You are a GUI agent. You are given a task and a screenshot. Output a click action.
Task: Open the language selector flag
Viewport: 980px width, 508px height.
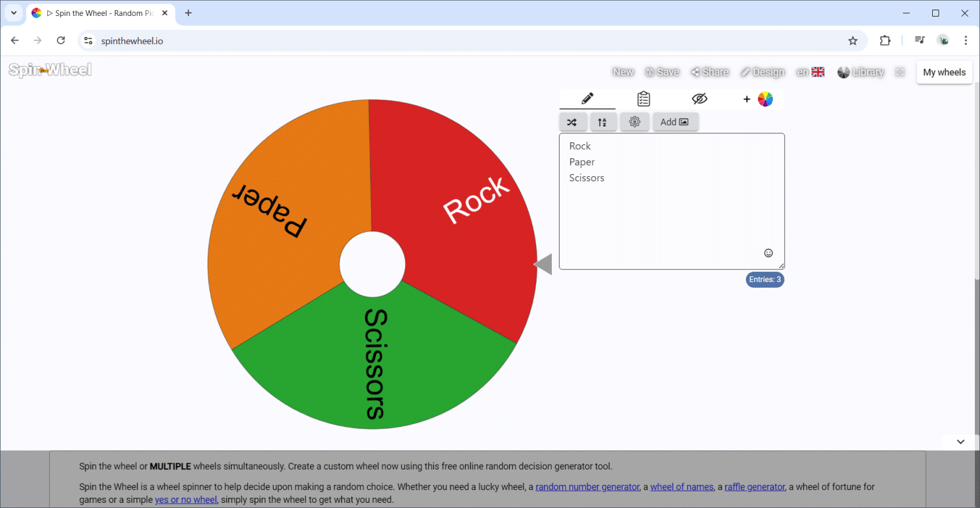pos(817,71)
